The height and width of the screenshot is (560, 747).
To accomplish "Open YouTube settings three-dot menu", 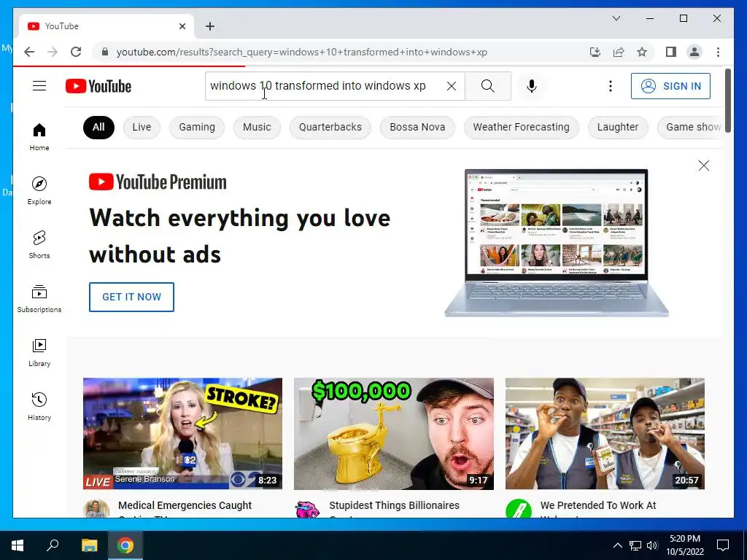I will (611, 86).
